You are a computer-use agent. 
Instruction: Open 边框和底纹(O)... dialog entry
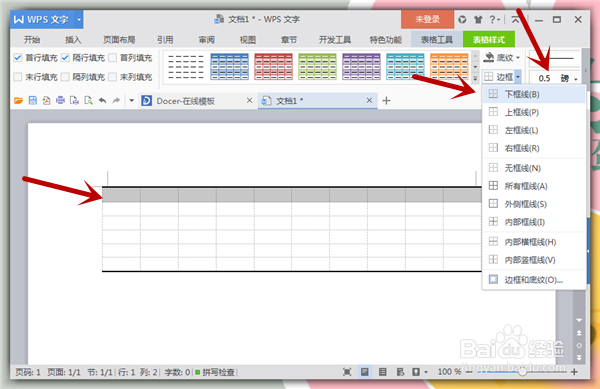(x=534, y=280)
